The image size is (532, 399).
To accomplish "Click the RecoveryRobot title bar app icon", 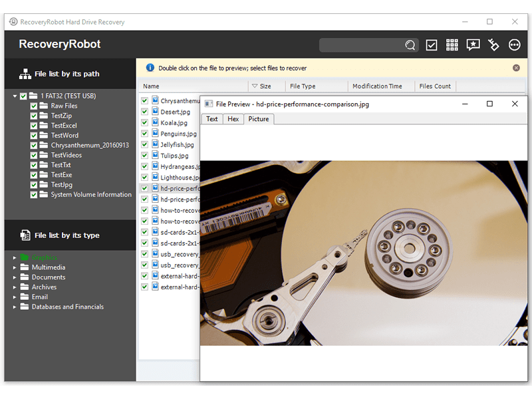I will (x=13, y=22).
